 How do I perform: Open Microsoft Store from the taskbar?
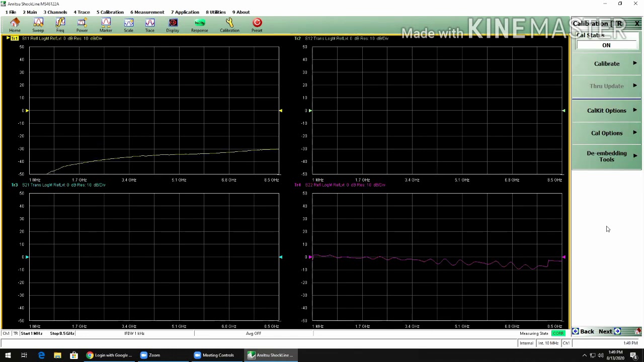(x=74, y=355)
